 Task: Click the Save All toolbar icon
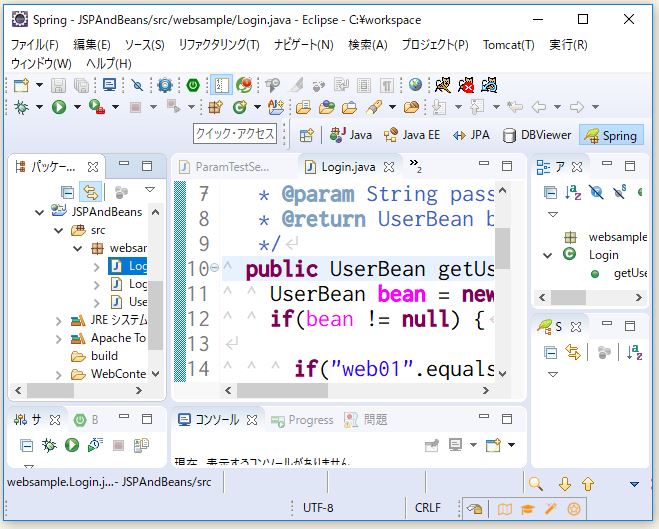click(81, 85)
